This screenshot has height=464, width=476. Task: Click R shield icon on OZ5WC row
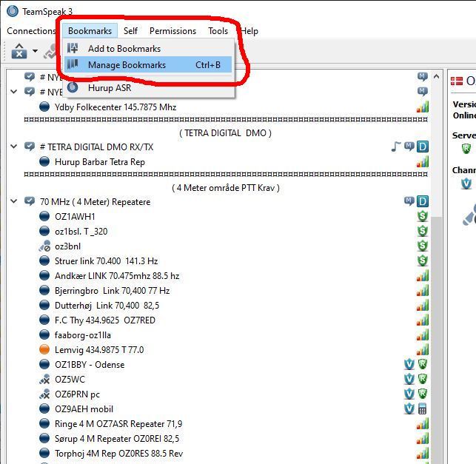pos(423,379)
